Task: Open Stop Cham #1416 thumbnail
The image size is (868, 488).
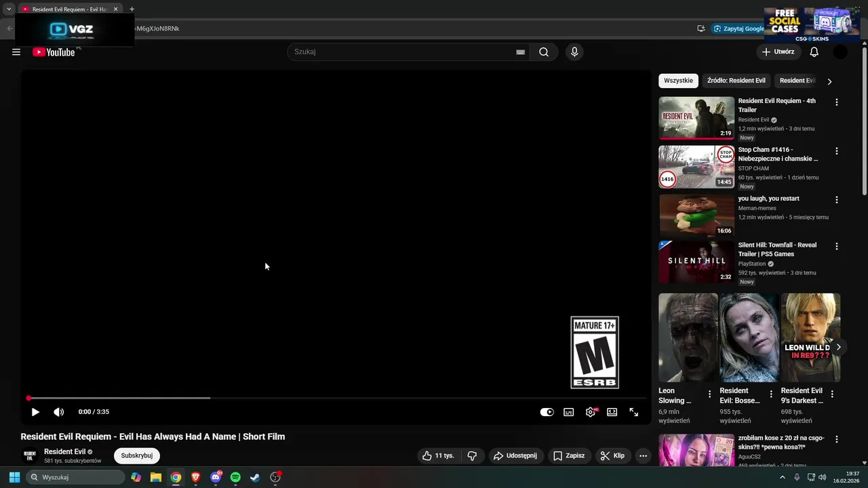Action: [x=696, y=167]
